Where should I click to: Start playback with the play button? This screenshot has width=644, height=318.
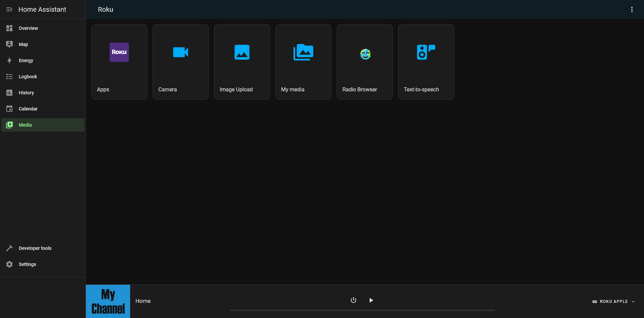point(371,300)
